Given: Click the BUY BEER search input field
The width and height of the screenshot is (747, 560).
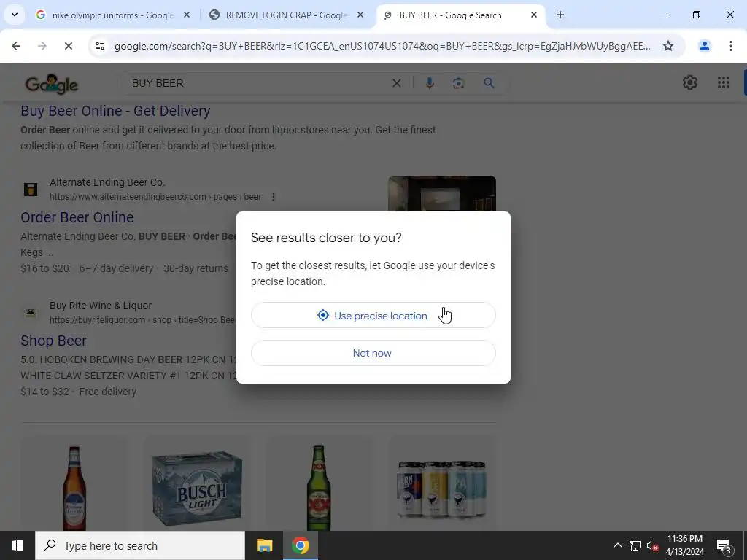Looking at the screenshot, I should (x=258, y=83).
